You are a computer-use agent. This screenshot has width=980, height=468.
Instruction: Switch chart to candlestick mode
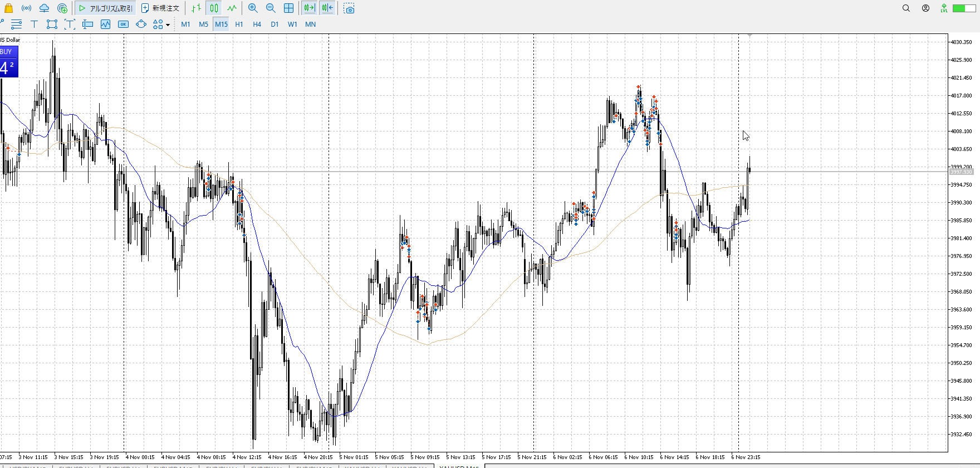click(214, 8)
